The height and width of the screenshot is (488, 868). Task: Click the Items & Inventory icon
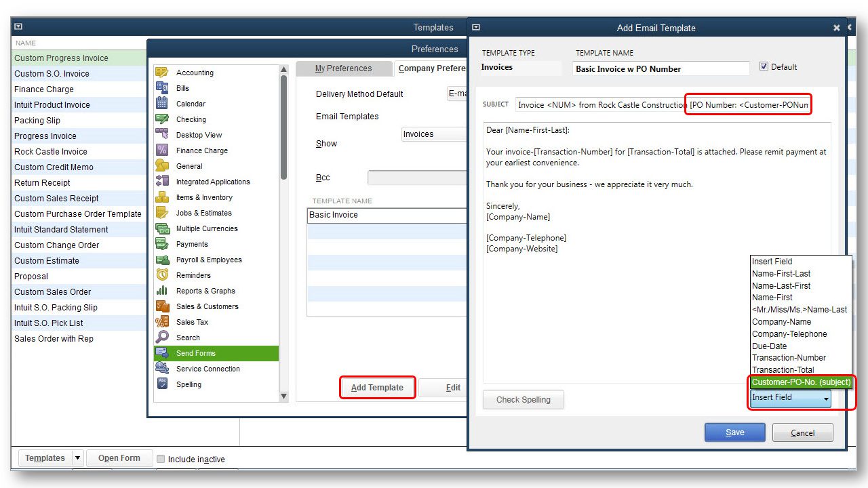click(162, 197)
